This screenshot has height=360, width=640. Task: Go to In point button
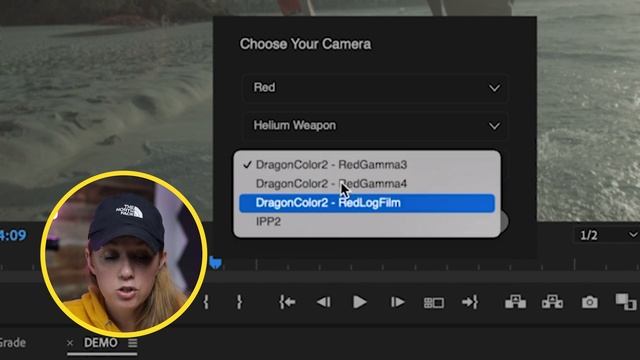click(287, 302)
